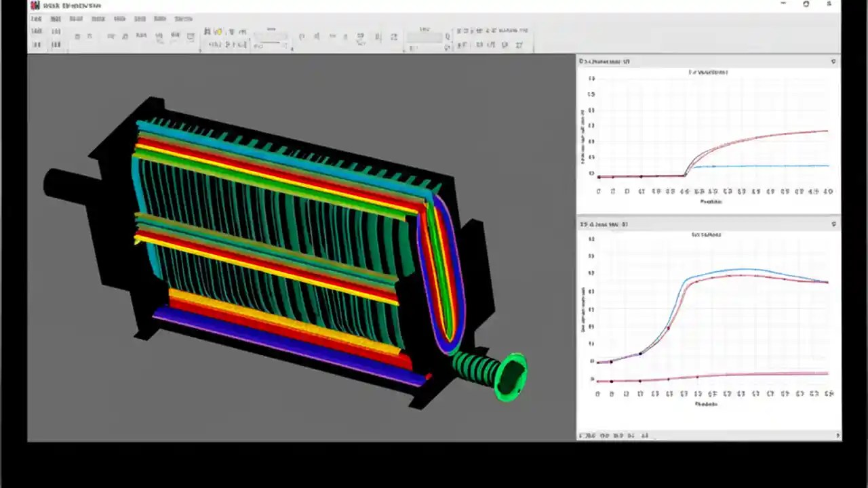The width and height of the screenshot is (868, 488).
Task: Open the File menu
Action: coord(36,18)
